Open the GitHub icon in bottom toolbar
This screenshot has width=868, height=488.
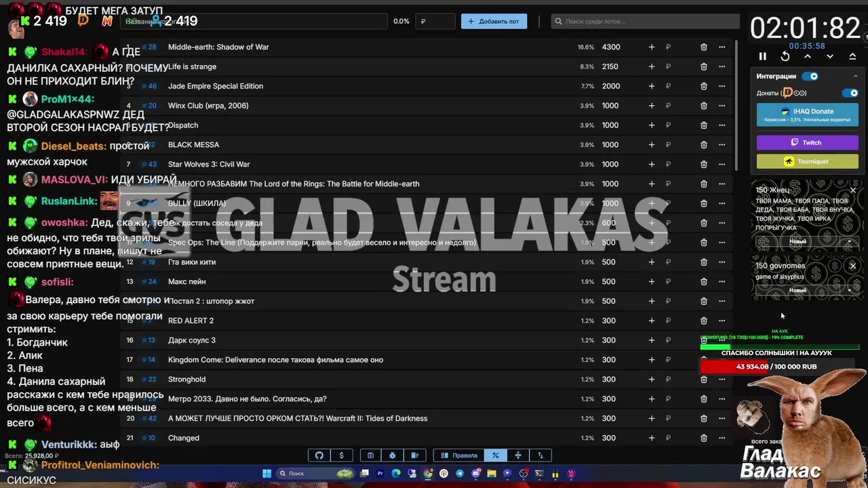click(319, 455)
